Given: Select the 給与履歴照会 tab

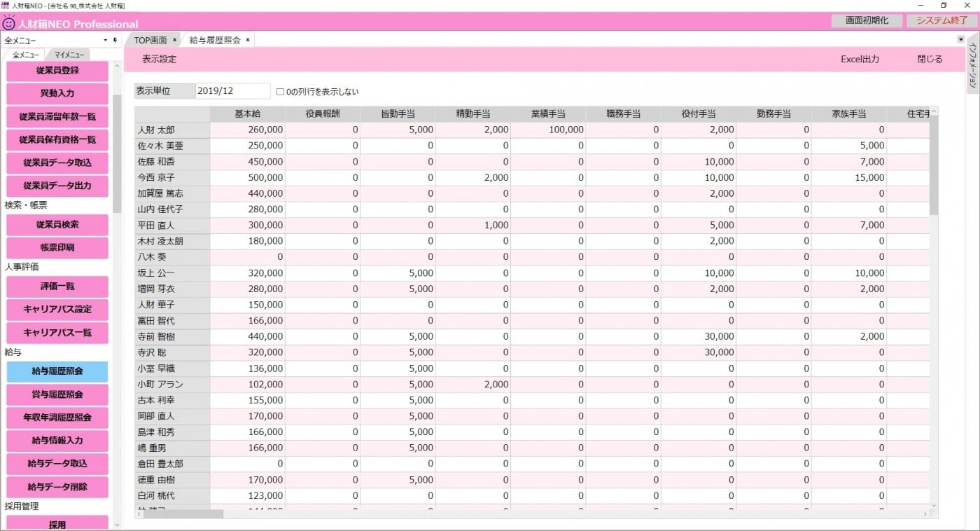Looking at the screenshot, I should 215,40.
